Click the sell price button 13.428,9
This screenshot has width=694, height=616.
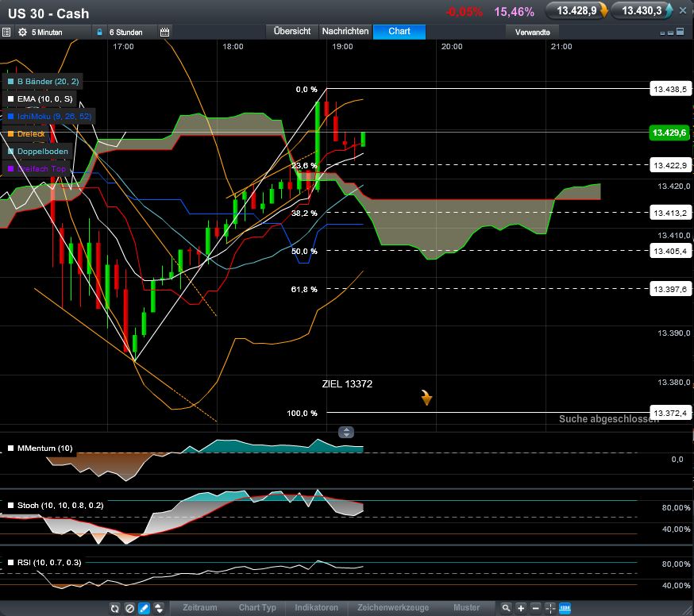point(576,10)
